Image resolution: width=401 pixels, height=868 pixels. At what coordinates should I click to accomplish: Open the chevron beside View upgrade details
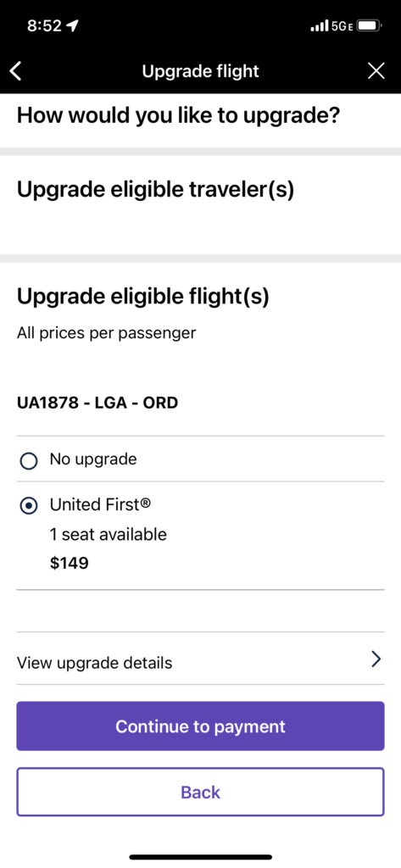376,659
